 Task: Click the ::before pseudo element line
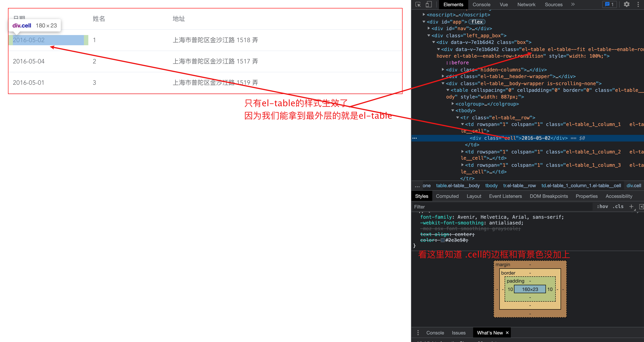457,63
